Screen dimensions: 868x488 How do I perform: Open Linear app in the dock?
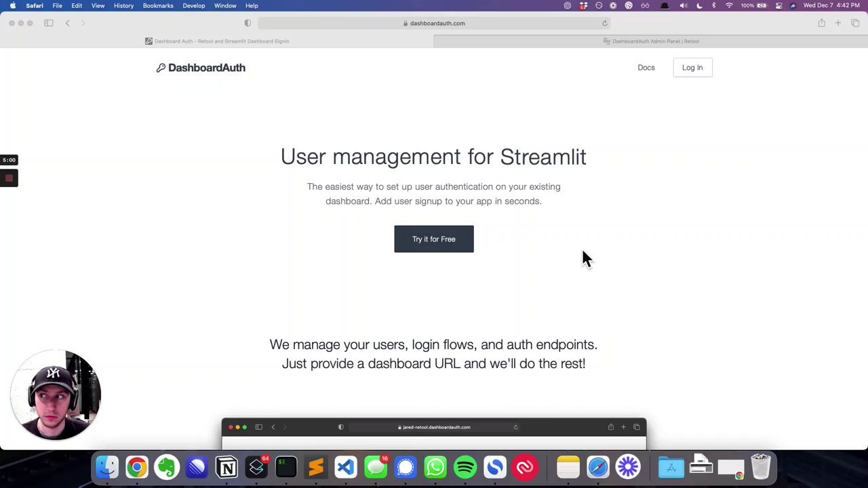[197, 467]
